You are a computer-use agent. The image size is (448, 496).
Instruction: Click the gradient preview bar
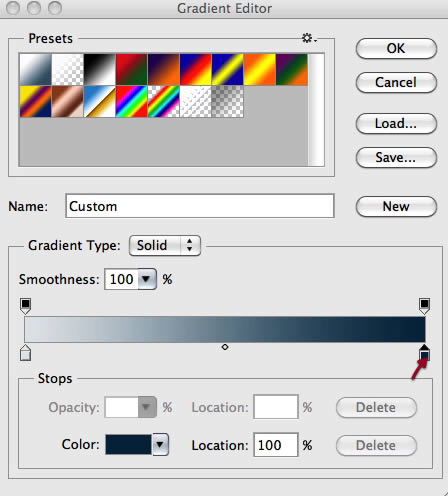[x=225, y=329]
